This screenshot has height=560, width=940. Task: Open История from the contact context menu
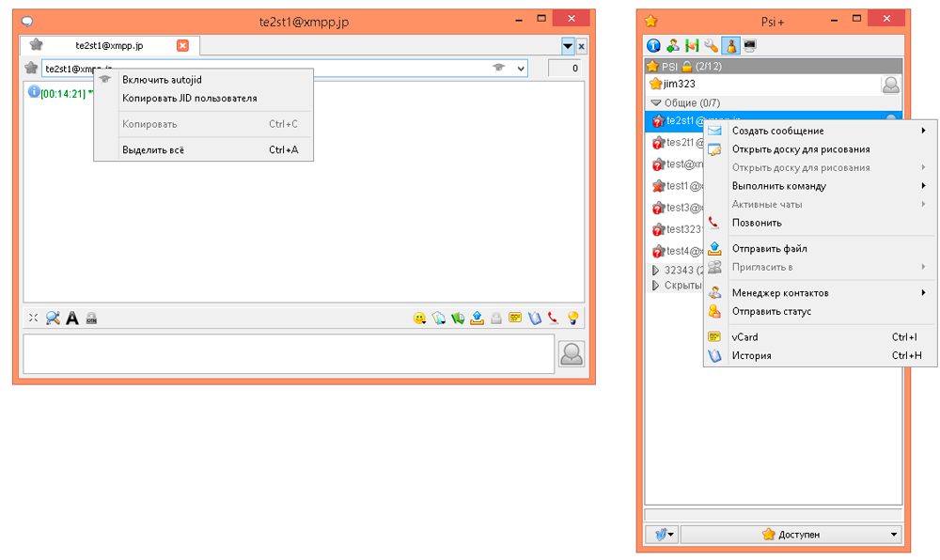(820, 356)
